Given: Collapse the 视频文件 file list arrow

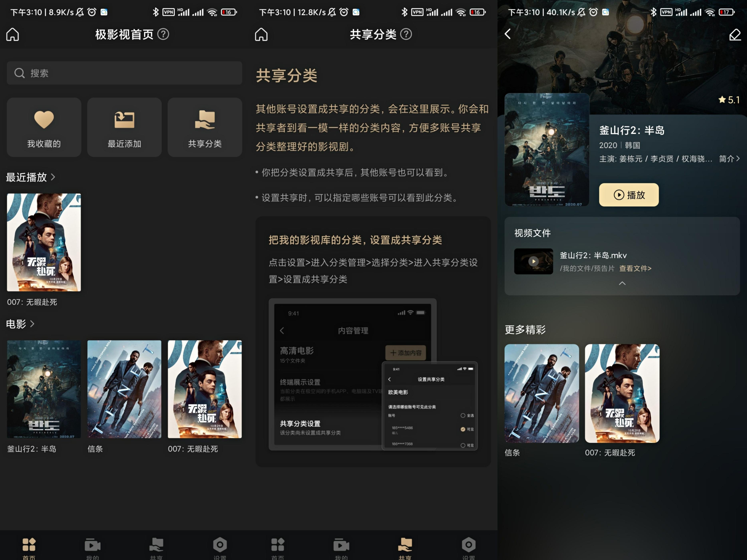Looking at the screenshot, I should [622, 284].
